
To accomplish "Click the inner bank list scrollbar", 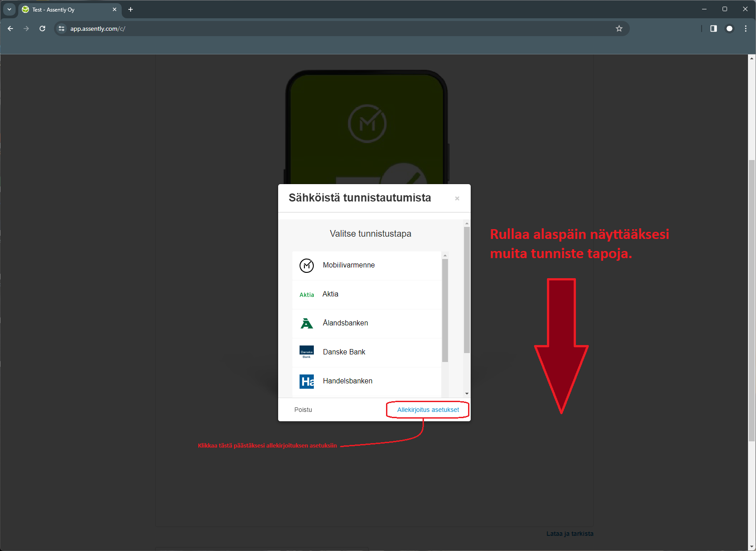I will tap(445, 311).
